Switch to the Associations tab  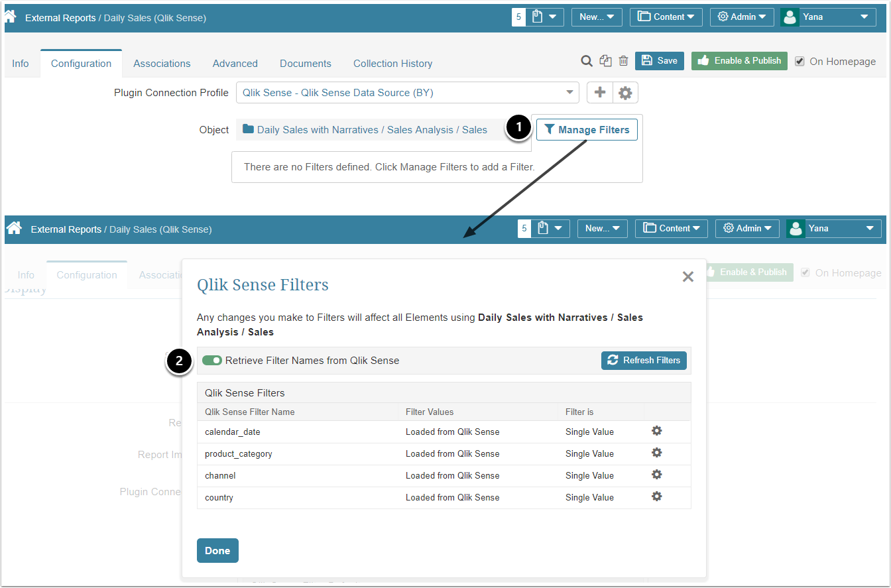[162, 64]
